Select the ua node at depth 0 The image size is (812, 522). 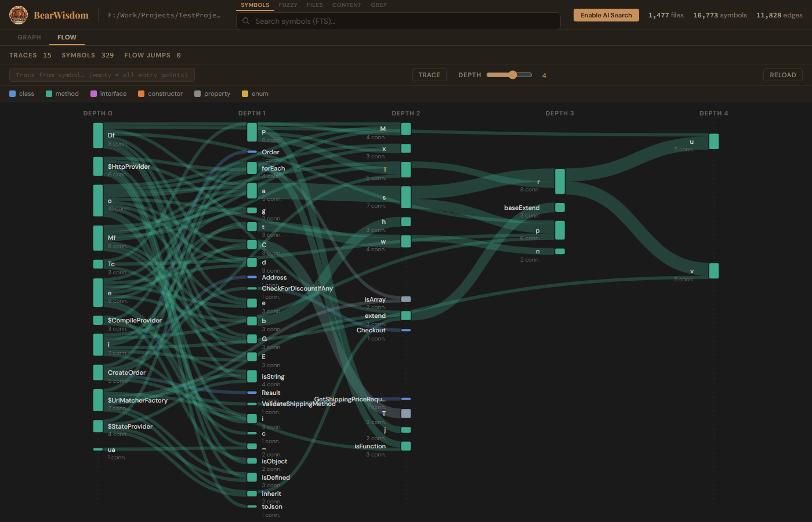coord(98,449)
